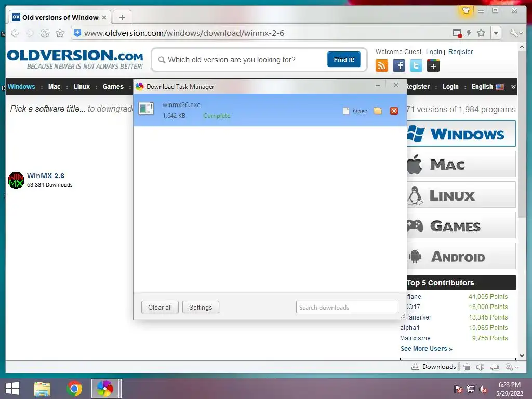532x399 pixels.
Task: Open the download's containing folder icon
Action: [378, 111]
